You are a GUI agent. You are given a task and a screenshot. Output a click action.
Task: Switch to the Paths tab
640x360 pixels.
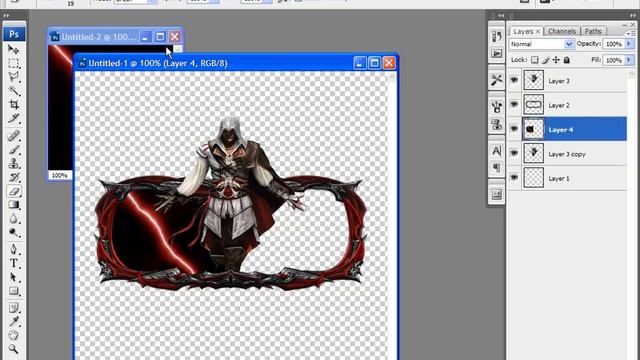point(593,31)
